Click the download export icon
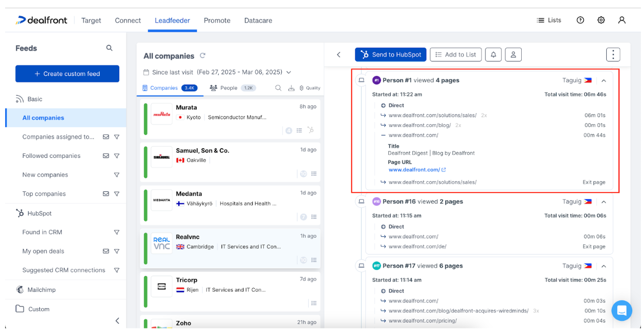 pos(291,88)
